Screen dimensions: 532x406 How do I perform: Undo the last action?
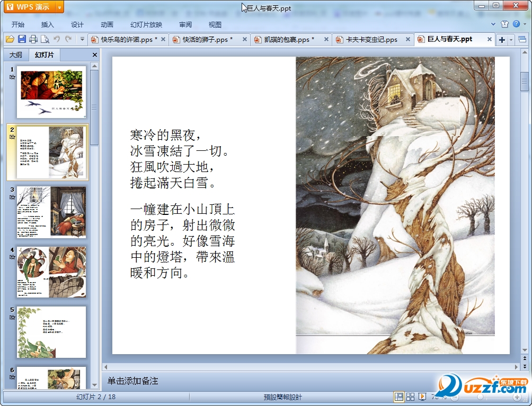pyautogui.click(x=57, y=39)
